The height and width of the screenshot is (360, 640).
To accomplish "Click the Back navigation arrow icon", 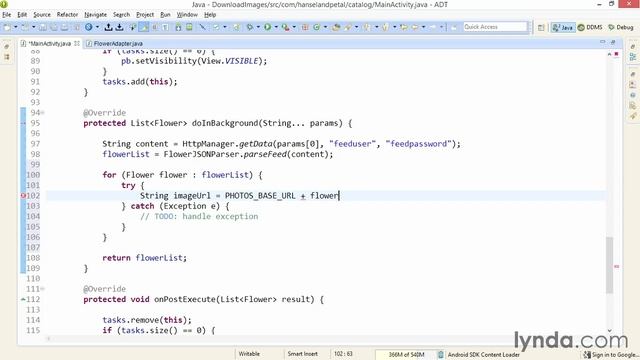I will coord(414,27).
